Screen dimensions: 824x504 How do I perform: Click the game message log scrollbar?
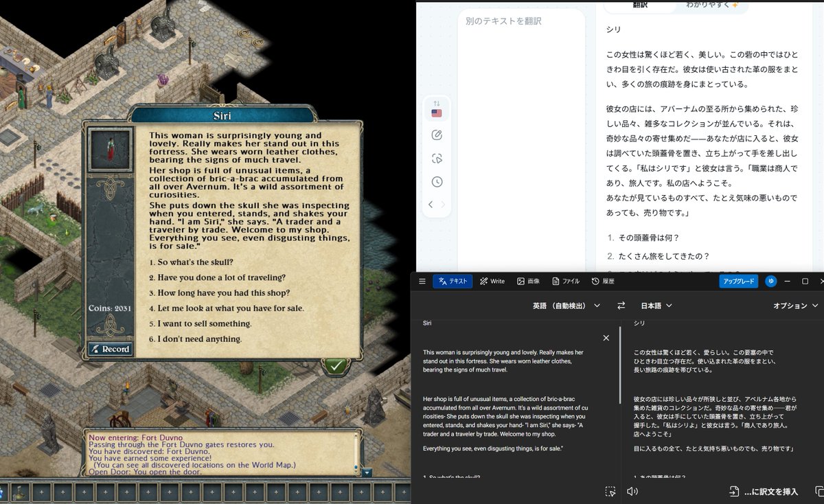(x=357, y=453)
